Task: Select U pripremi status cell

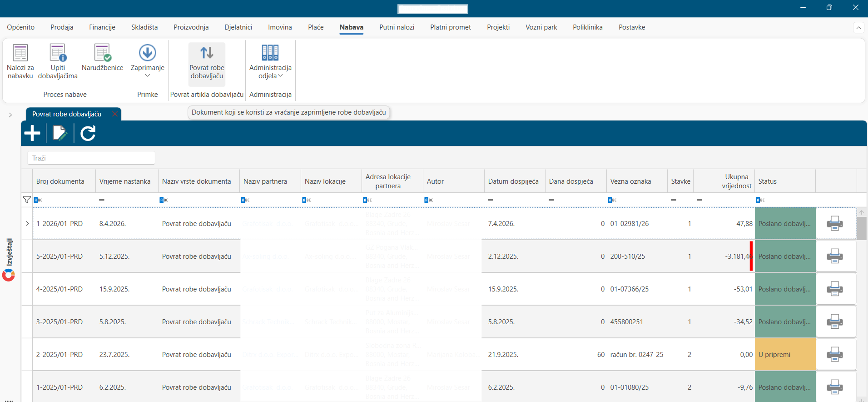Action: pos(785,354)
